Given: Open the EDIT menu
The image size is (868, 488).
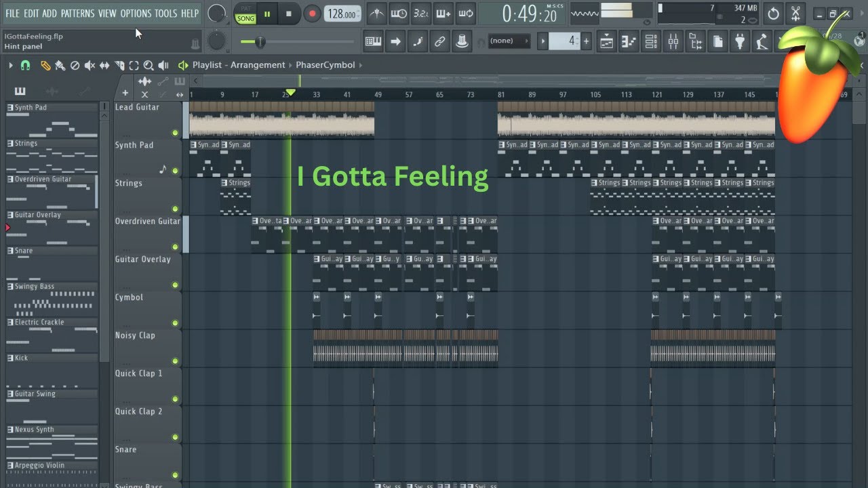Looking at the screenshot, I should point(31,14).
